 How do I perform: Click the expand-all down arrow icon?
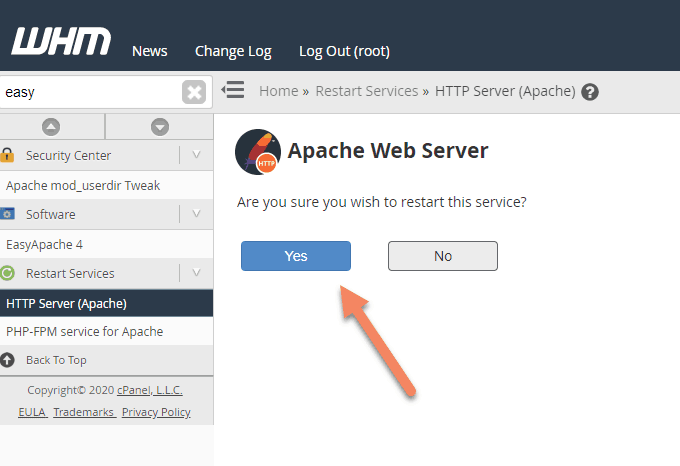[x=160, y=127]
